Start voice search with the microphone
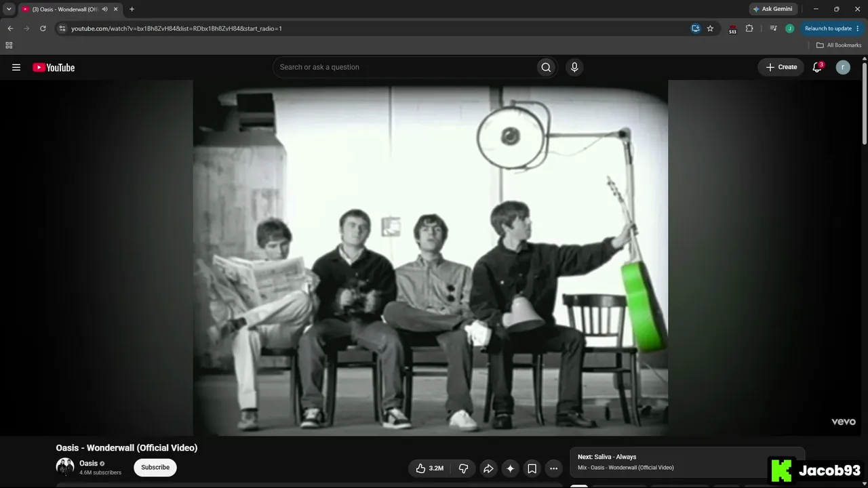Image resolution: width=868 pixels, height=488 pixels. [574, 67]
